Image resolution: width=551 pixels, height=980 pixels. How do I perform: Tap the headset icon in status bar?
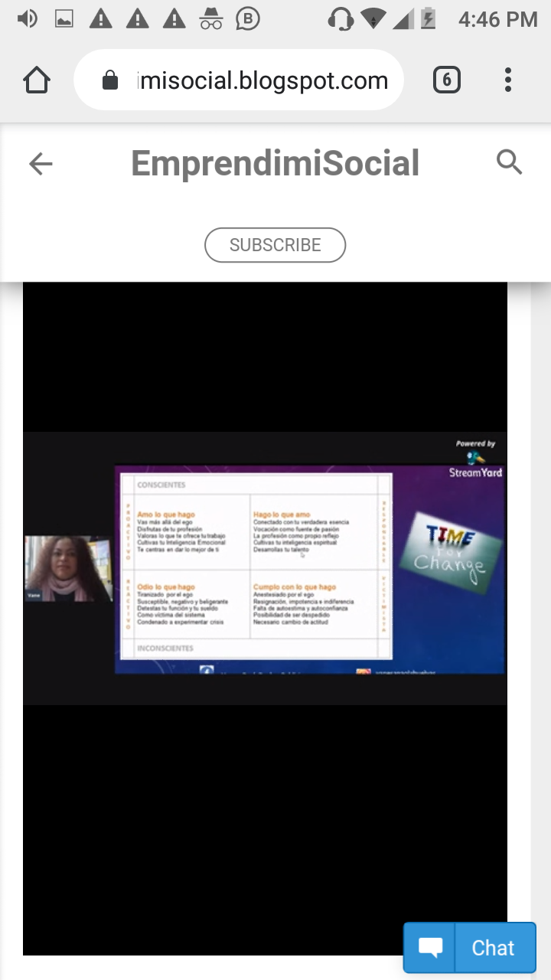coord(340,19)
